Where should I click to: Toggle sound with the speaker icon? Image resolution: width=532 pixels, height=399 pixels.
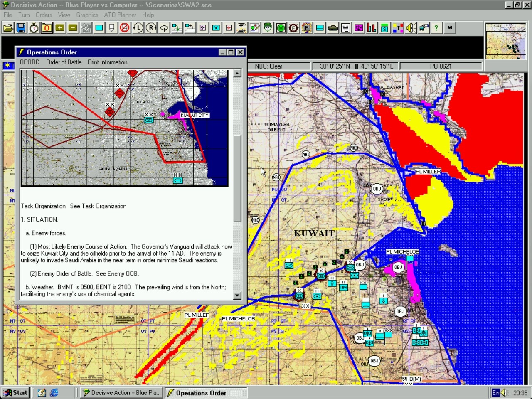(411, 28)
